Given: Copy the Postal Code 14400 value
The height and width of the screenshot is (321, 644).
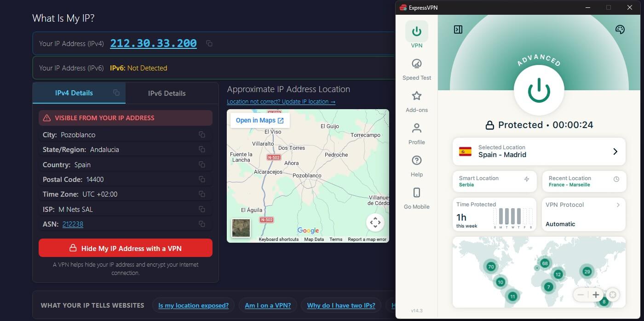Looking at the screenshot, I should tap(201, 179).
